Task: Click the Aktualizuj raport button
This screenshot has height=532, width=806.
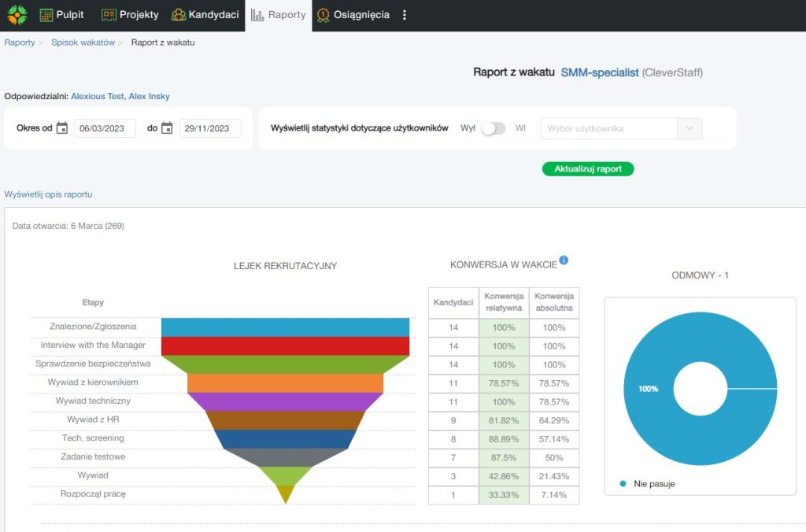Action: pos(587,169)
